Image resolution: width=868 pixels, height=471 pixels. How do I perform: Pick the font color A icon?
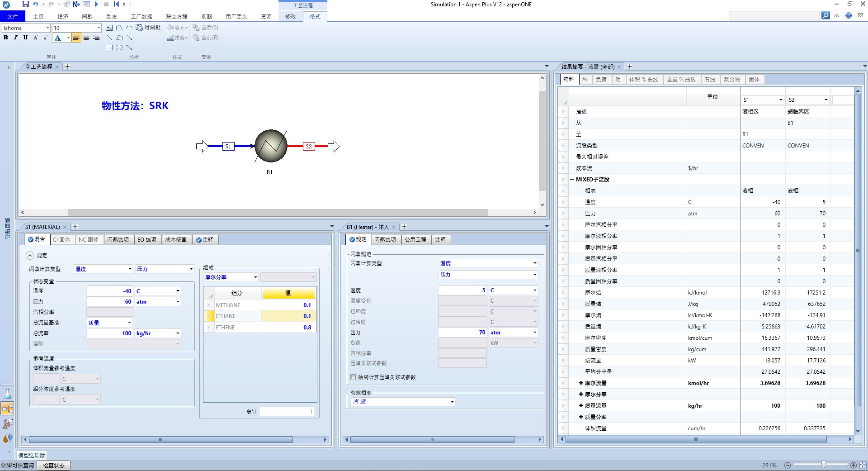(58, 38)
